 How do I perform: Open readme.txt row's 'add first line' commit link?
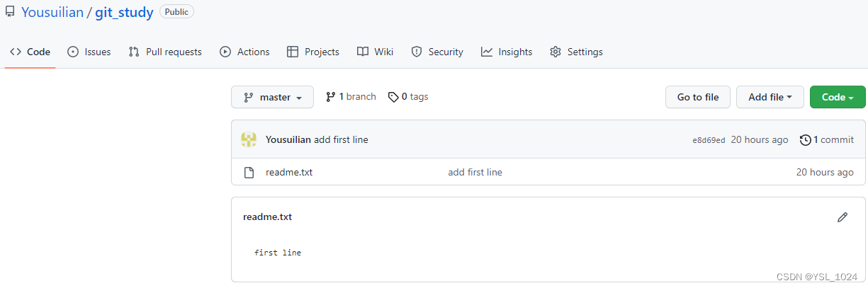pos(475,172)
